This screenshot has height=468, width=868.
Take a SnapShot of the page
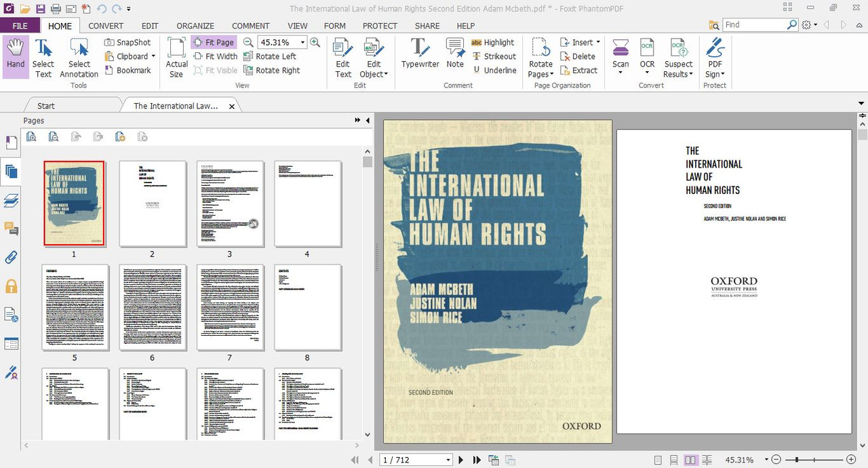pos(128,42)
